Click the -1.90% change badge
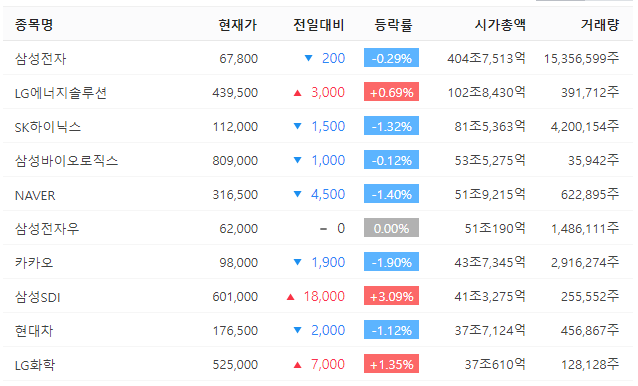638x386 pixels. click(391, 262)
